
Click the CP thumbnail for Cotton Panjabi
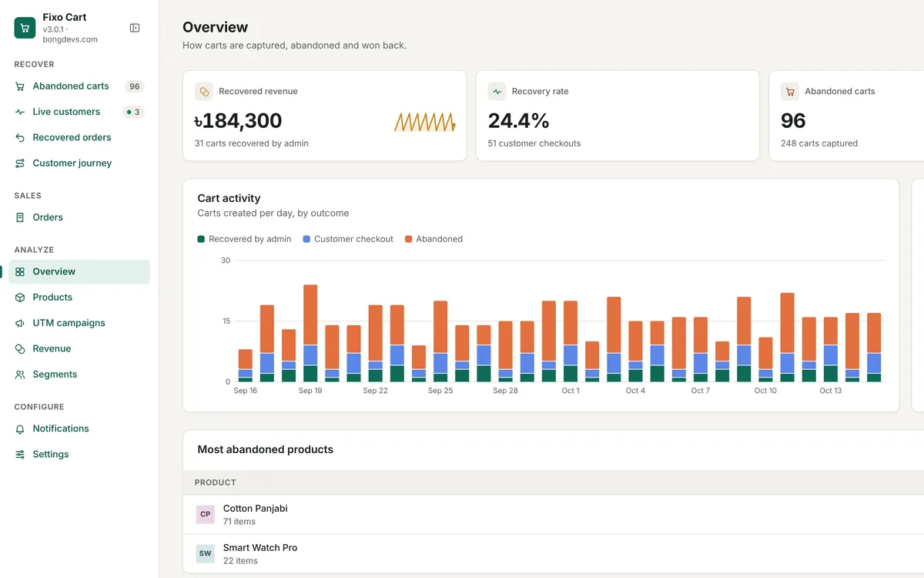(x=206, y=514)
